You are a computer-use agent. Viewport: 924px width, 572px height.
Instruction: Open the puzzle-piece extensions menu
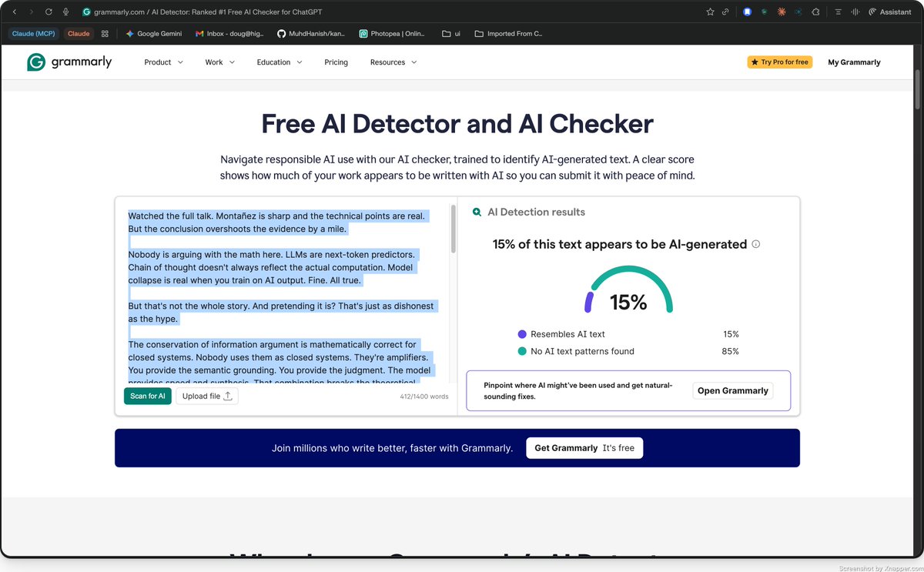(x=815, y=12)
